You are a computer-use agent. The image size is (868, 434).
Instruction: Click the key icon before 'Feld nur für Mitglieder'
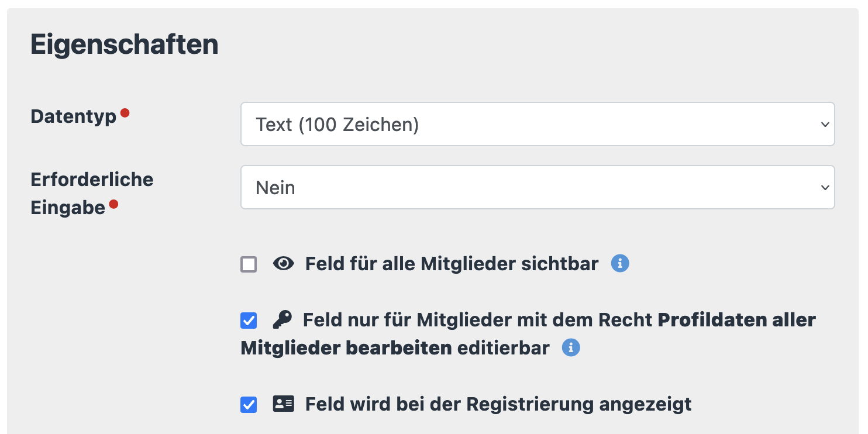[283, 320]
